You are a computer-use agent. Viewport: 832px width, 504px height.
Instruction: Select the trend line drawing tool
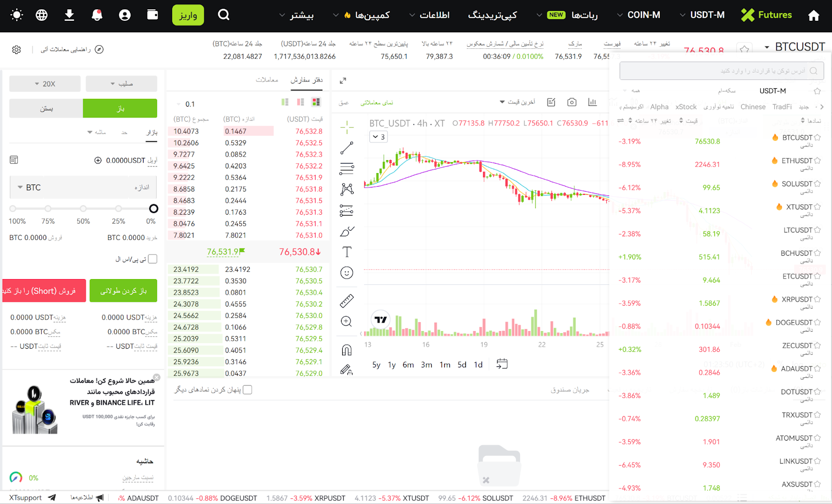pos(347,148)
